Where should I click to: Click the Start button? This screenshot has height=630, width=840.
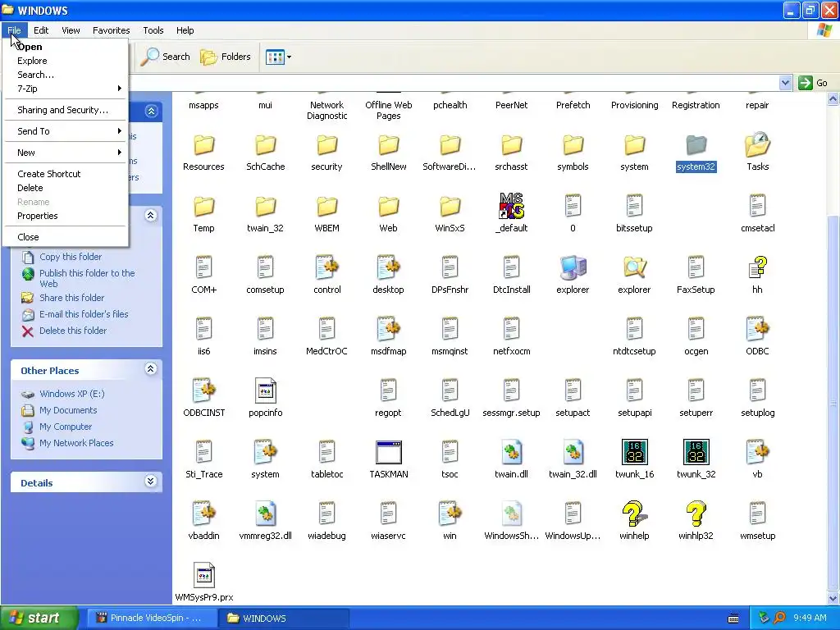pos(39,618)
